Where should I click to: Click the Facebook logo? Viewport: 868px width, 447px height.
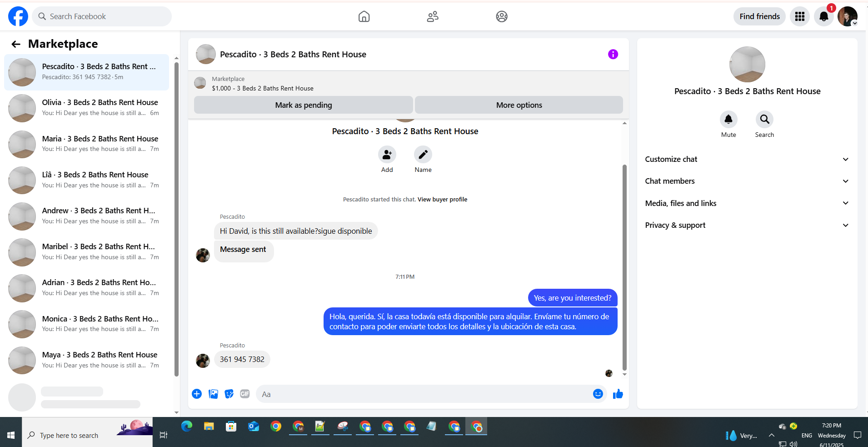click(18, 16)
